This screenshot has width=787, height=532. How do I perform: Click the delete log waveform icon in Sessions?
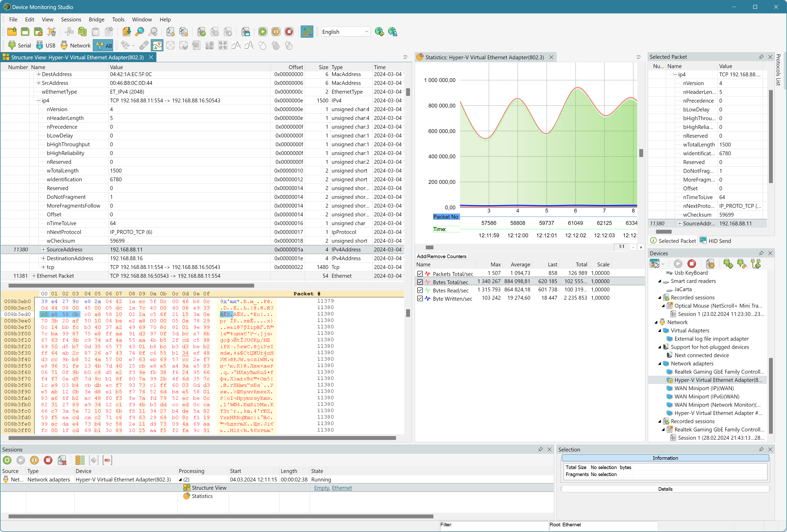click(62, 460)
